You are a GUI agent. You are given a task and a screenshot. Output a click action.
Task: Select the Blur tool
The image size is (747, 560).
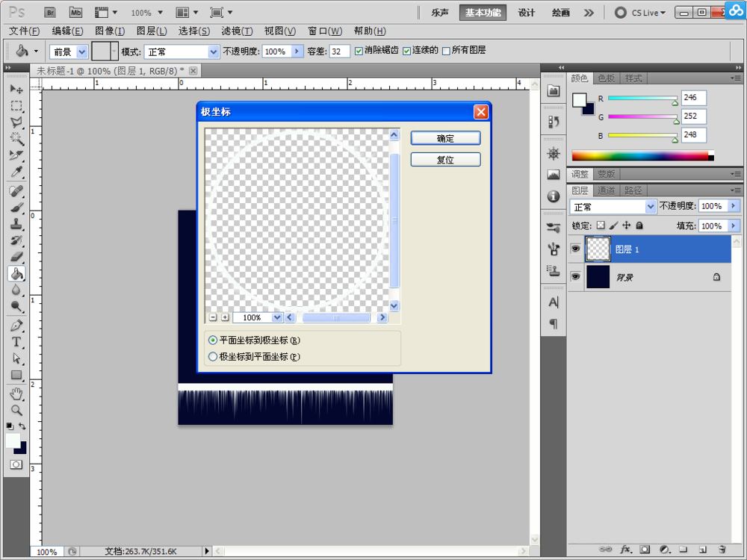(x=16, y=290)
